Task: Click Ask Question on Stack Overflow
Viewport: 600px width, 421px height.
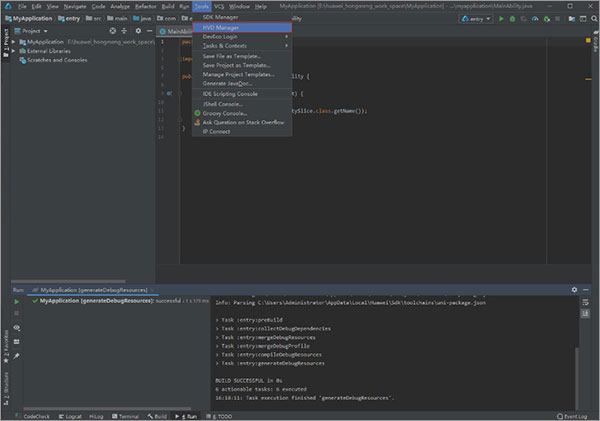Action: [245, 122]
